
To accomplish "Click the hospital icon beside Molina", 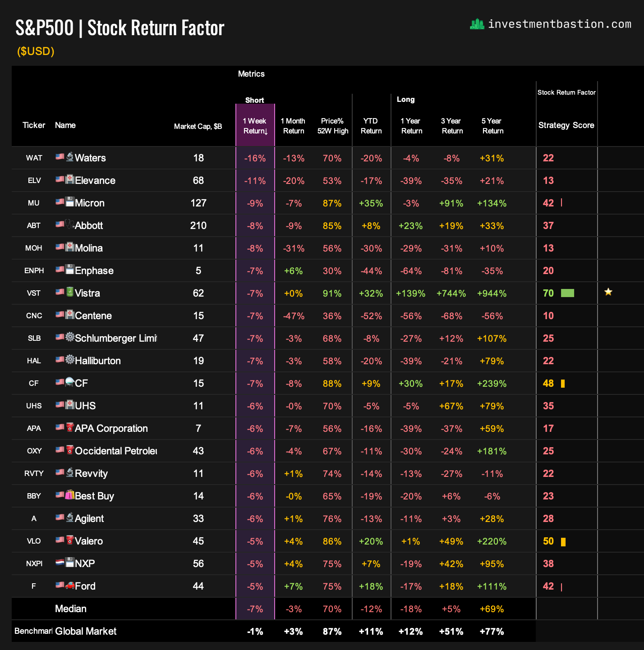I will coord(70,247).
